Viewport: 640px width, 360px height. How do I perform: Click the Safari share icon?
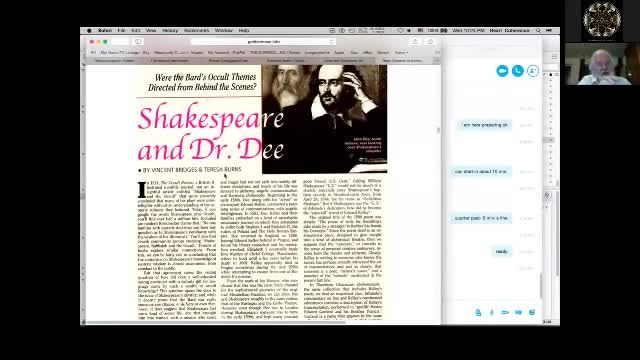pos(415,42)
